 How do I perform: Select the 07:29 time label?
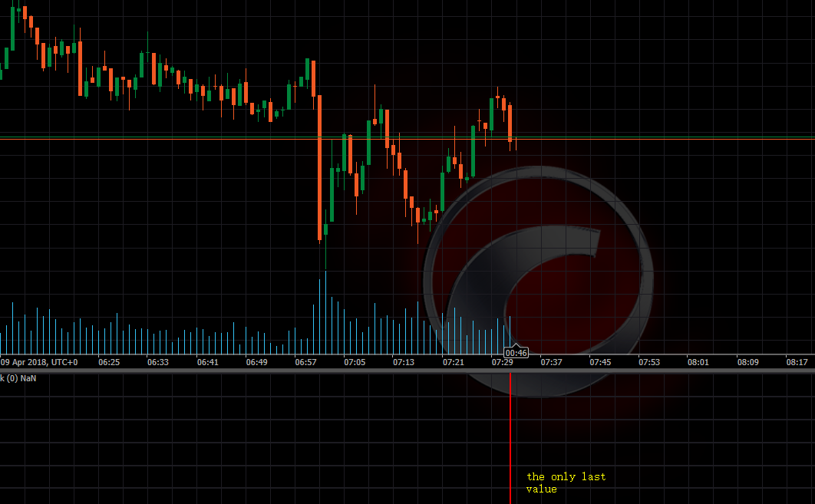click(x=502, y=362)
